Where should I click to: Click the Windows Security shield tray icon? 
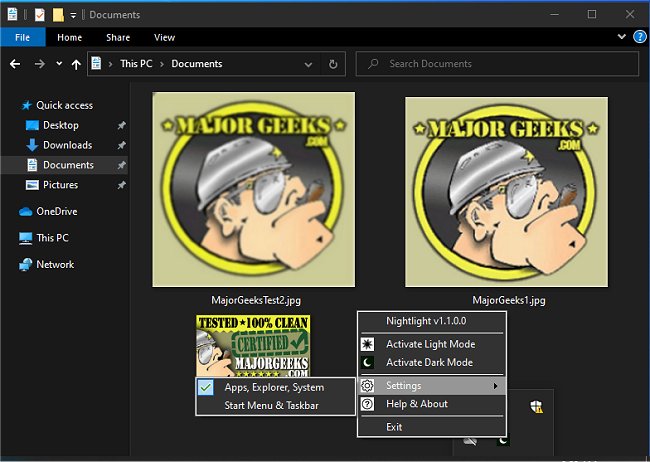click(x=536, y=406)
